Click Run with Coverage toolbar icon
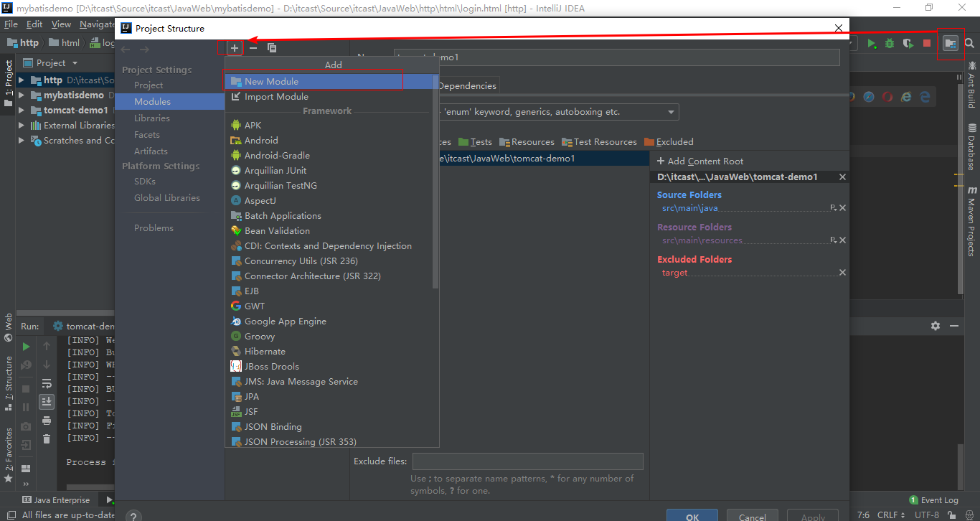This screenshot has height=521, width=980. pyautogui.click(x=908, y=44)
